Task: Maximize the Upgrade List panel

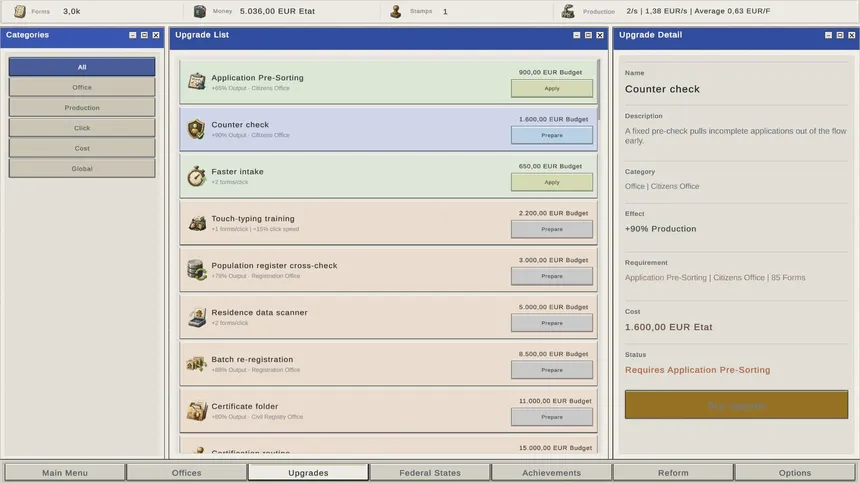Action: point(588,35)
